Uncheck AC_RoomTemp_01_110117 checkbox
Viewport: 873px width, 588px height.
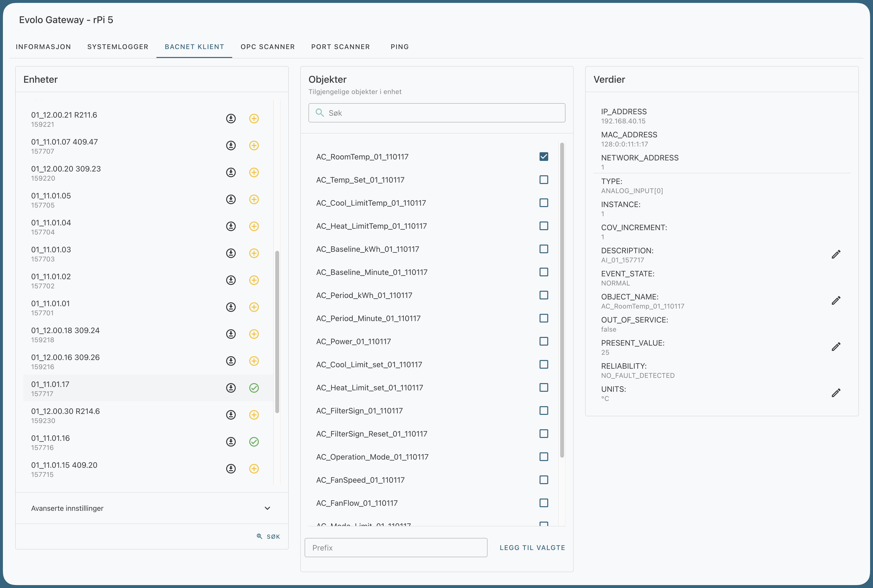coord(544,157)
